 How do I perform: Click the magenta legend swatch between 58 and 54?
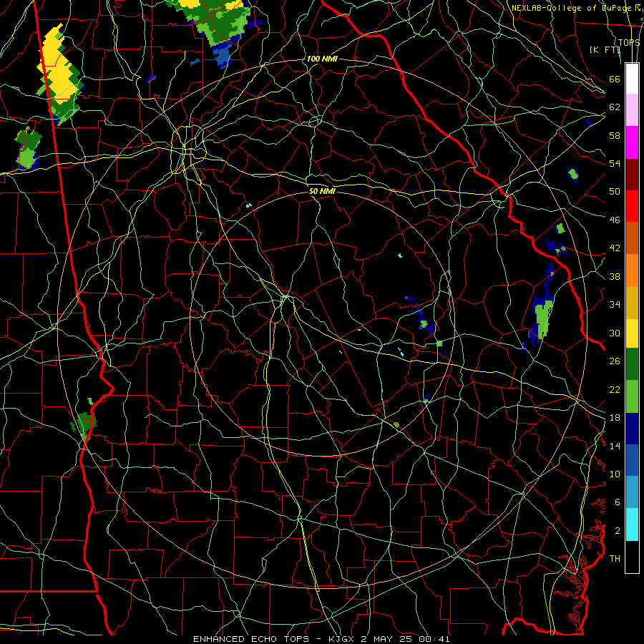click(632, 142)
